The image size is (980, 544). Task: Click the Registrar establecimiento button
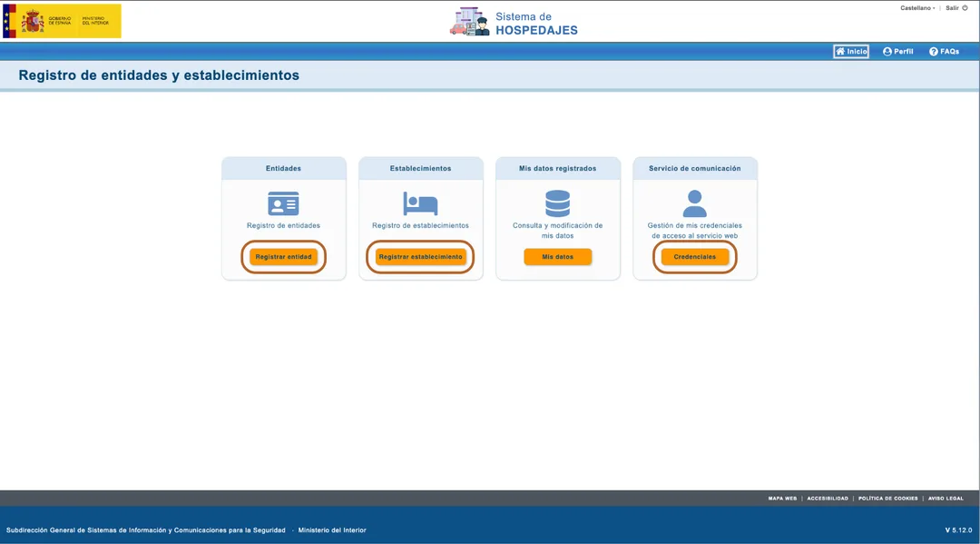[x=420, y=256]
